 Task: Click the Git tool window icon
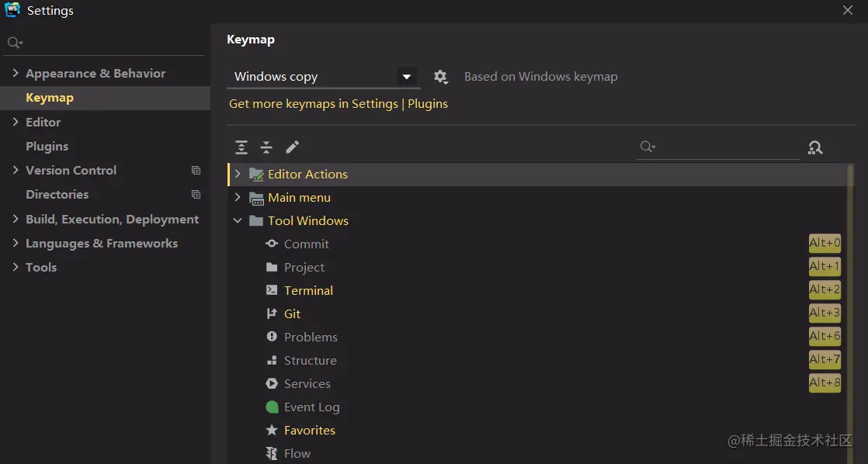click(x=272, y=313)
